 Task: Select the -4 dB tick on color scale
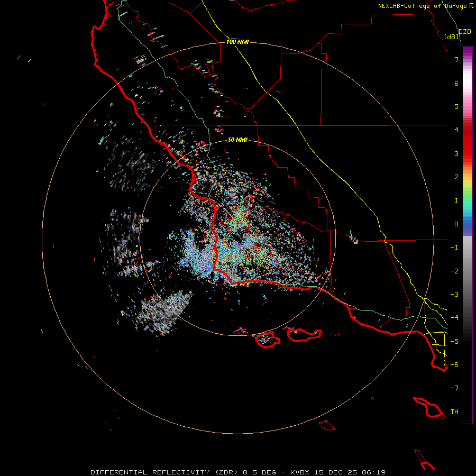coord(454,318)
